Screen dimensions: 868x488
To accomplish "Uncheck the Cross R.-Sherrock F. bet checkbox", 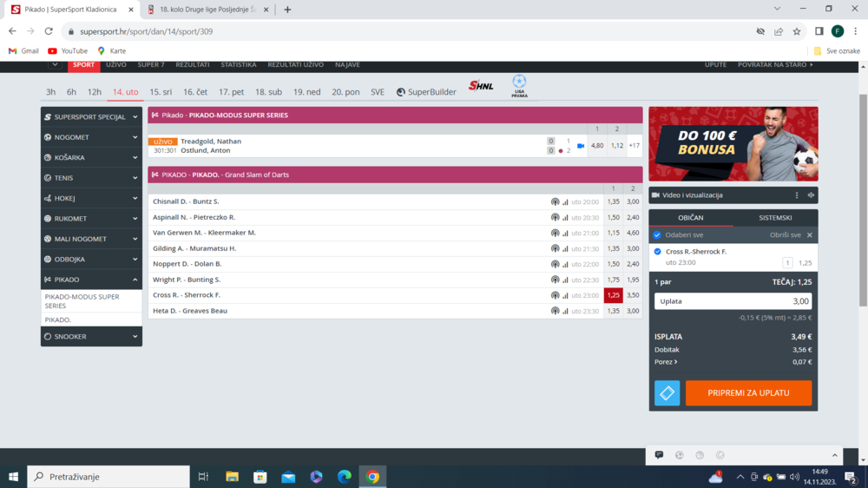I will pyautogui.click(x=657, y=252).
